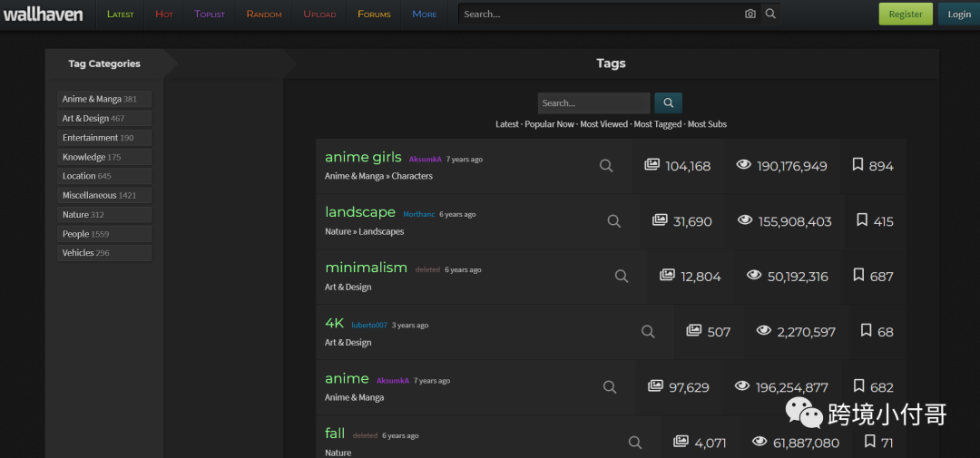Open Nature » Landscapes category link
The height and width of the screenshot is (458, 980).
(x=365, y=231)
